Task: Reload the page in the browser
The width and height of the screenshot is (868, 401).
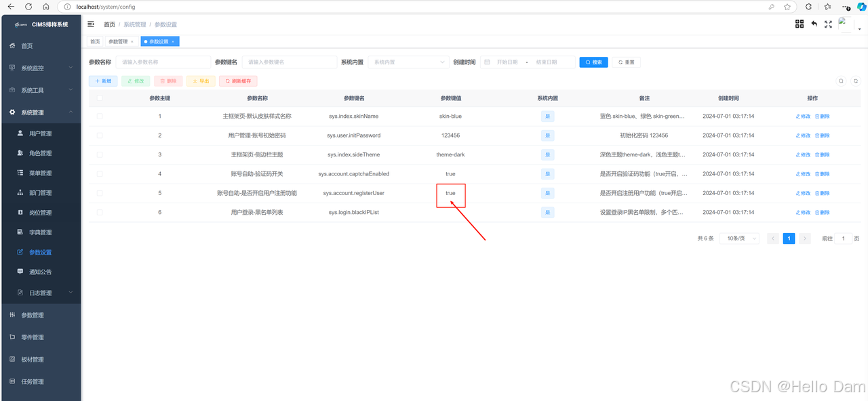Action: point(28,6)
